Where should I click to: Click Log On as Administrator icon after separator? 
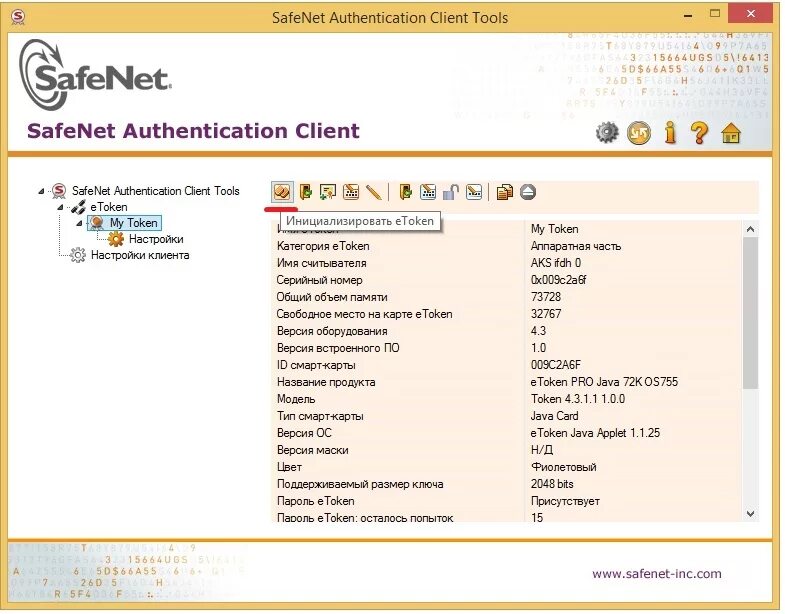[406, 192]
